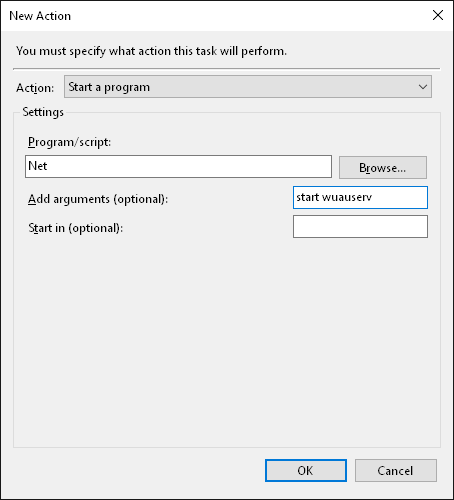The image size is (454, 500).
Task: Open file picker with Browse... button
Action: 383,167
